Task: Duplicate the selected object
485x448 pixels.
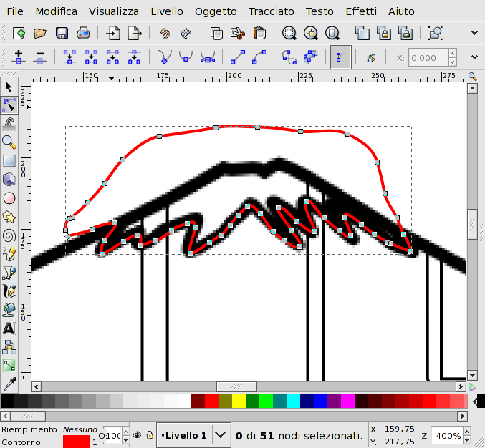Action: pos(362,33)
